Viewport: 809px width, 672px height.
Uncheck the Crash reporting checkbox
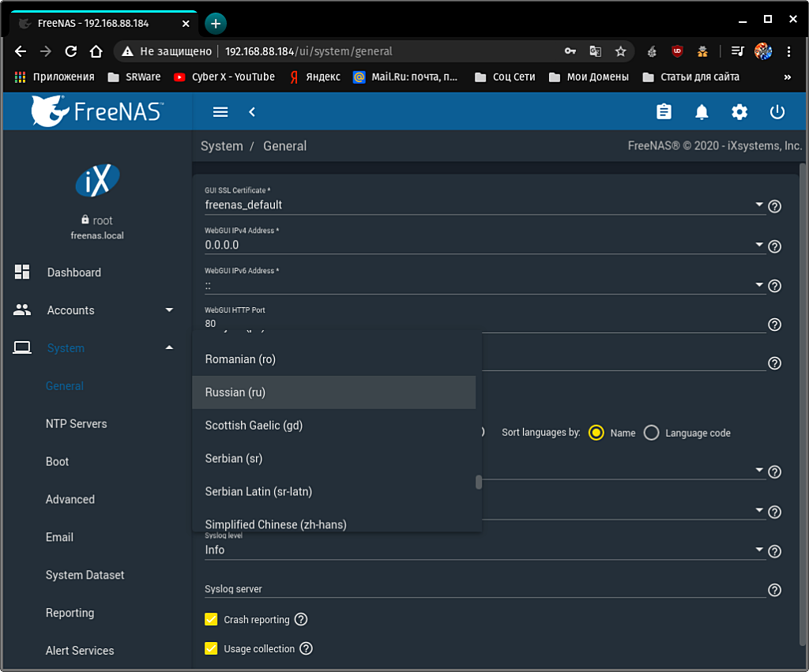pyautogui.click(x=211, y=619)
